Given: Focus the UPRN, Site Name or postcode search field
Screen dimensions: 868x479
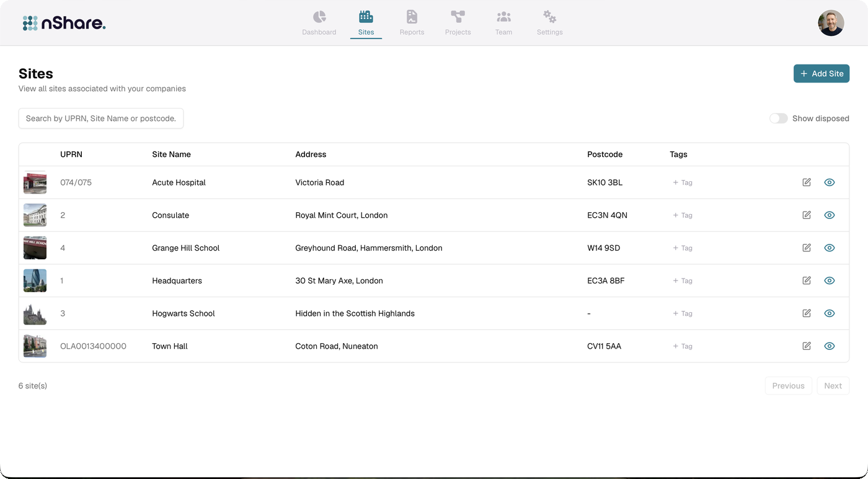Looking at the screenshot, I should [x=101, y=119].
